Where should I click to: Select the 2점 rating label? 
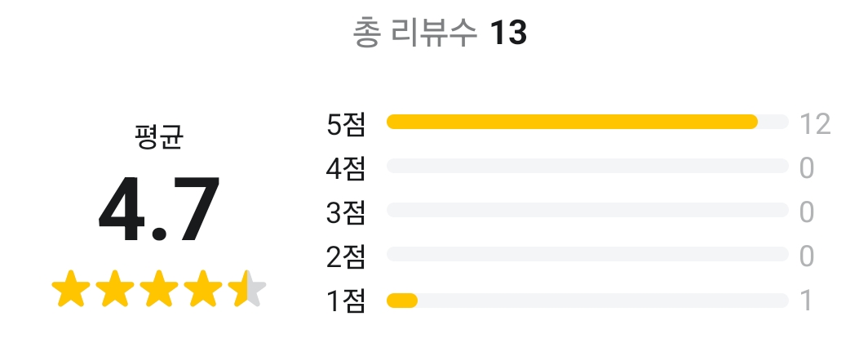click(346, 256)
